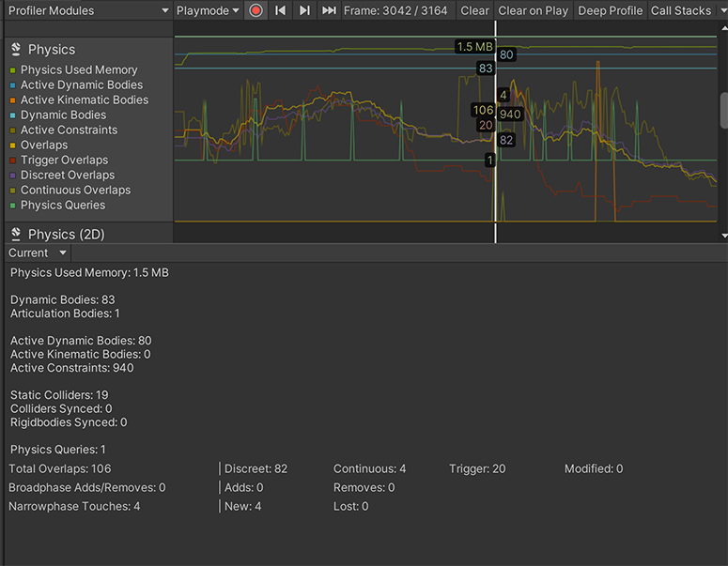Click 'Lost: 0' narrowphase value
Screen dimensions: 728x566
[x=351, y=506]
